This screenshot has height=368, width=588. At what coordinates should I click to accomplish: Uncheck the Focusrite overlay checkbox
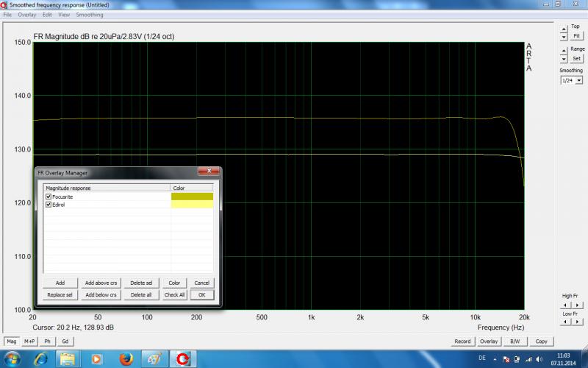[x=49, y=197]
